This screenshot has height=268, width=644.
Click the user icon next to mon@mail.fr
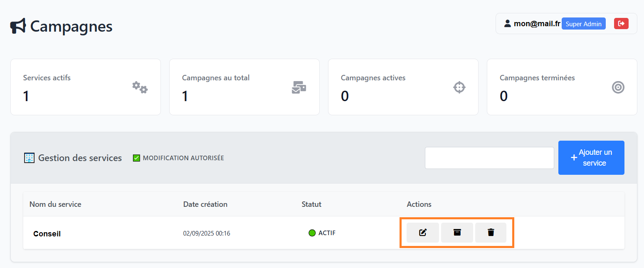[x=507, y=24]
